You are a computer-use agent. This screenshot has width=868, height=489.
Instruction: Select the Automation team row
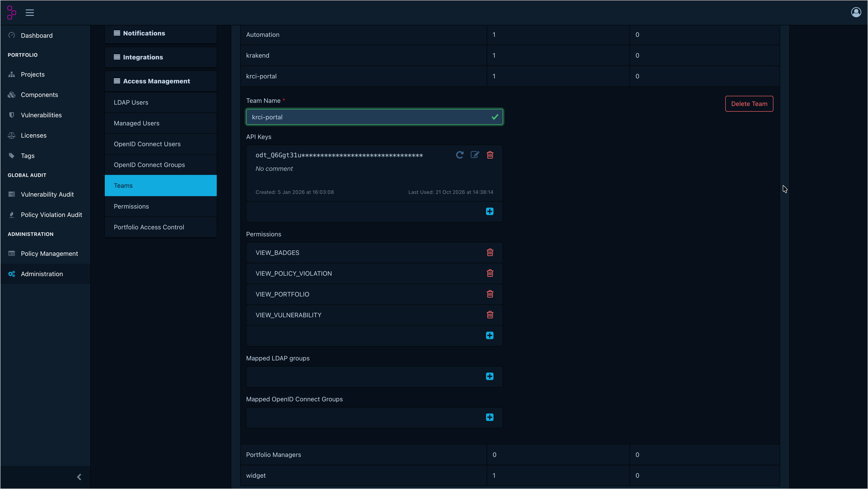[x=510, y=35]
